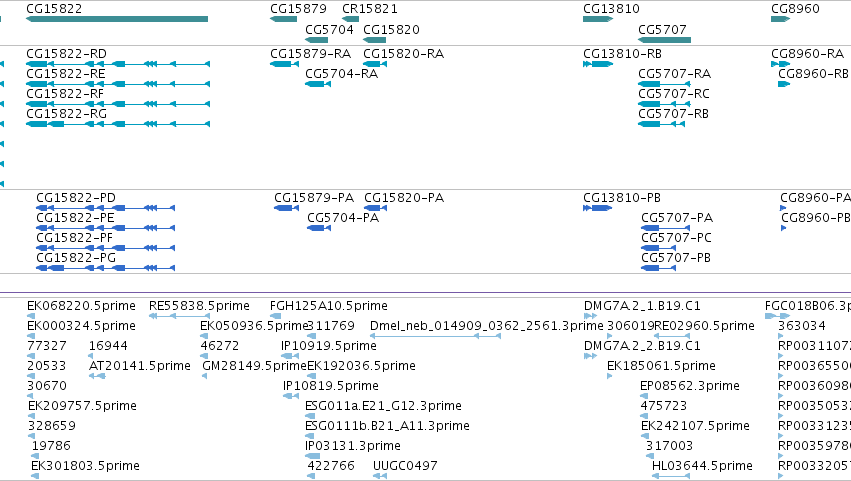Click EST EK301803.5prime

click(35, 476)
